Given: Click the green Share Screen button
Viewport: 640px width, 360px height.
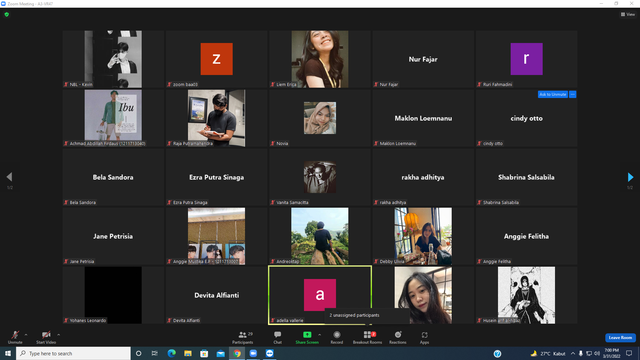Looking at the screenshot, I should click(307, 337).
